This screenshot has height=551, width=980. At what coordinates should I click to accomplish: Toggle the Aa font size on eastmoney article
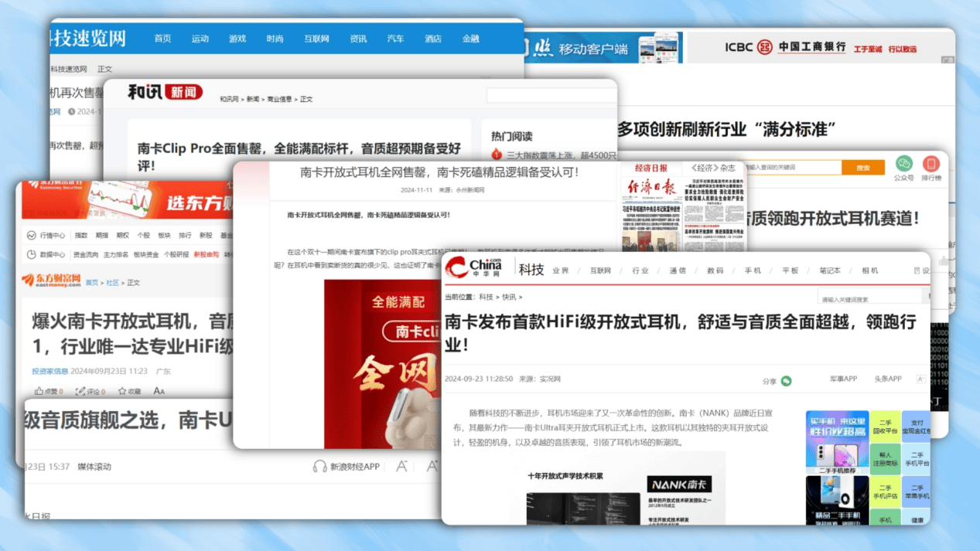pyautogui.click(x=159, y=392)
